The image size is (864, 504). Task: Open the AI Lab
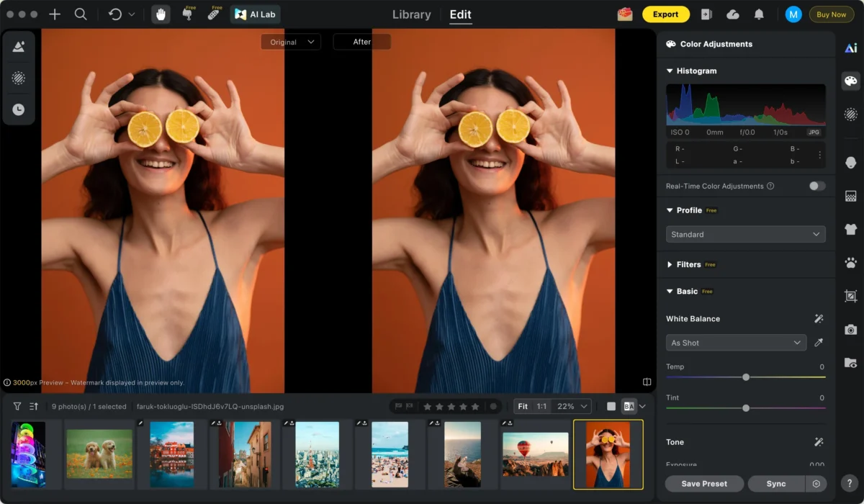[x=255, y=14]
